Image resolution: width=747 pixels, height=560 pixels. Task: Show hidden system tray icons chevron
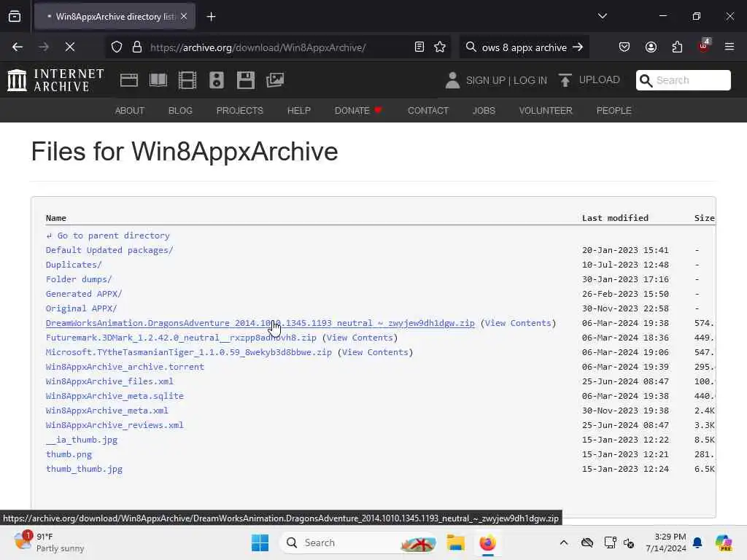564,542
